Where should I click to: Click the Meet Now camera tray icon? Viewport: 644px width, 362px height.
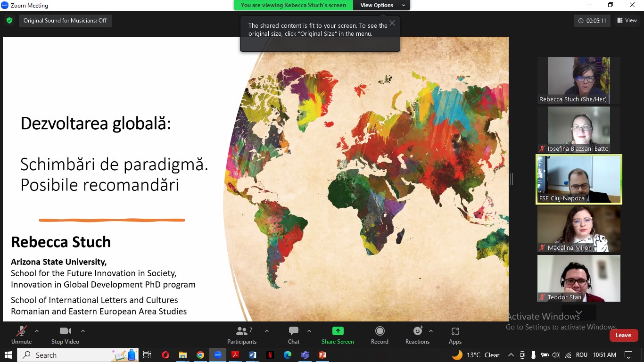(522, 355)
